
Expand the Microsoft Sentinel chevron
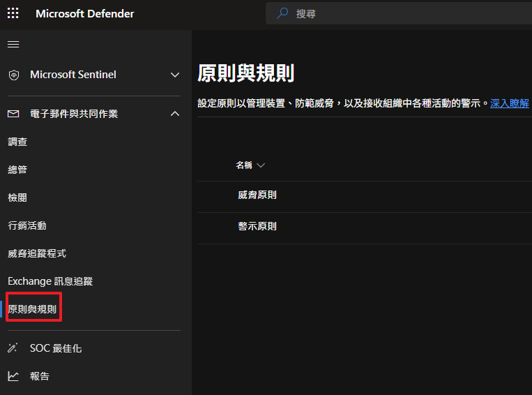pos(175,75)
